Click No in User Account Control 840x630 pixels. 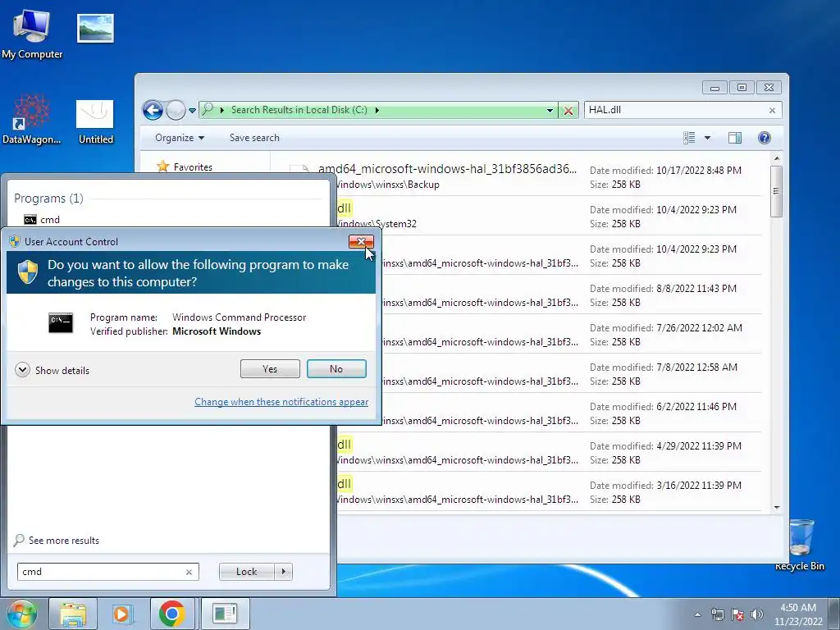pyautogui.click(x=336, y=368)
